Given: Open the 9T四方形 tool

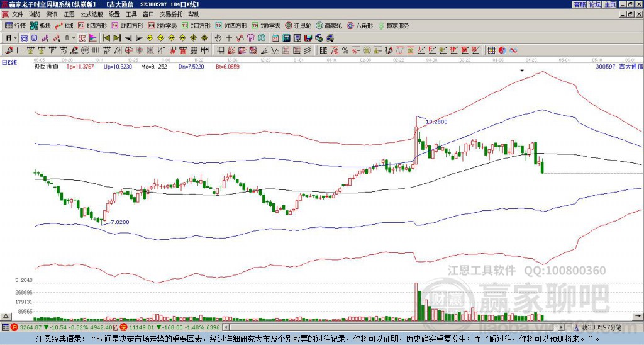Looking at the screenshot, I should click(231, 25).
